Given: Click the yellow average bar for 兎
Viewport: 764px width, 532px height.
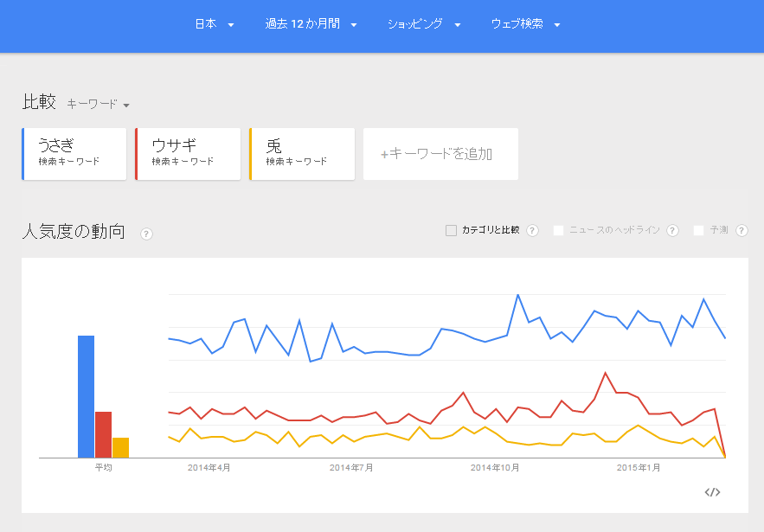Looking at the screenshot, I should 120,447.
